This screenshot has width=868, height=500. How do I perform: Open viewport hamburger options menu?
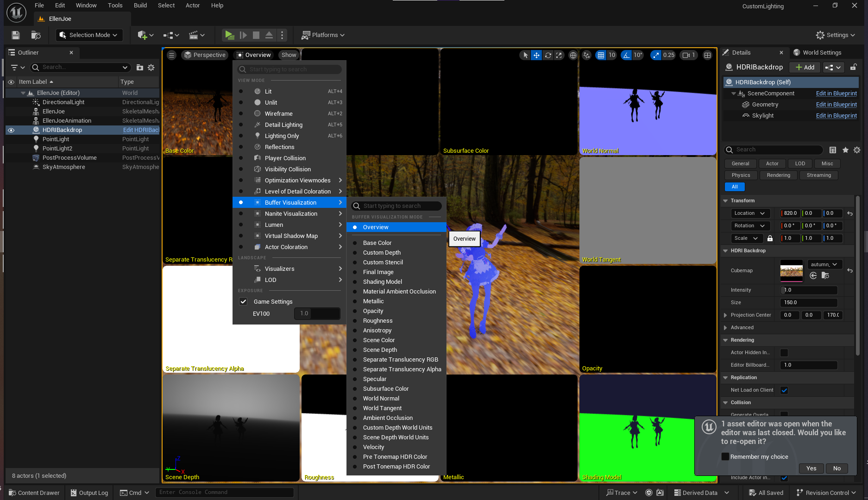point(171,55)
